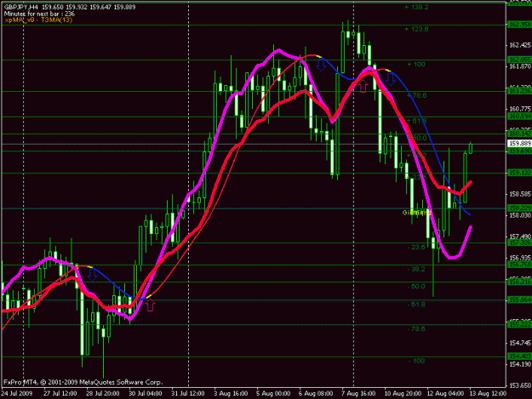The height and width of the screenshot is (399, 532).
Task: Click the - 38.2 Fibonacci label
Action: click(x=416, y=269)
